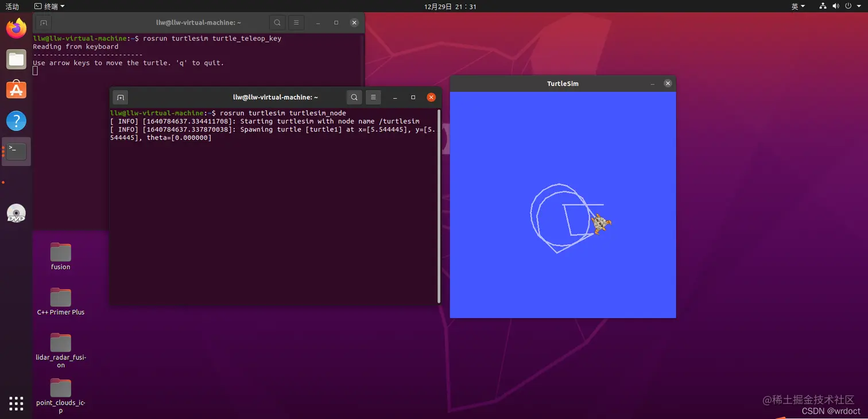Open the 终端 application menu
This screenshot has width=868, height=419.
[x=49, y=6]
